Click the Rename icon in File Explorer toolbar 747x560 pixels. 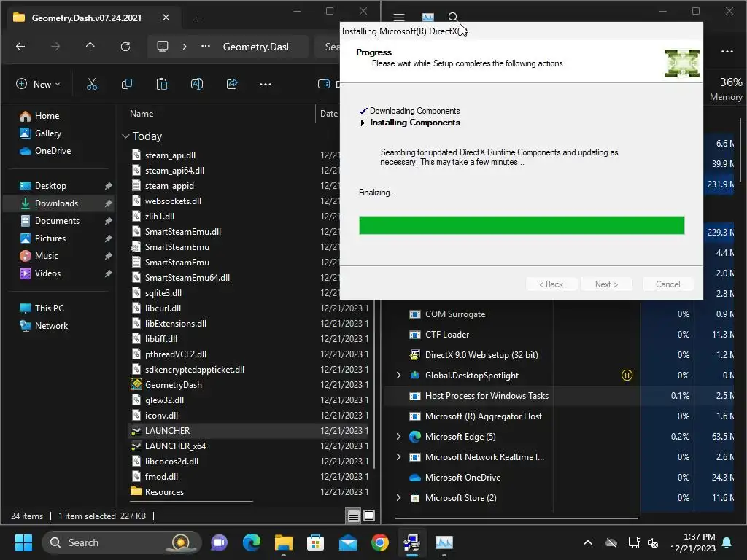tap(197, 85)
